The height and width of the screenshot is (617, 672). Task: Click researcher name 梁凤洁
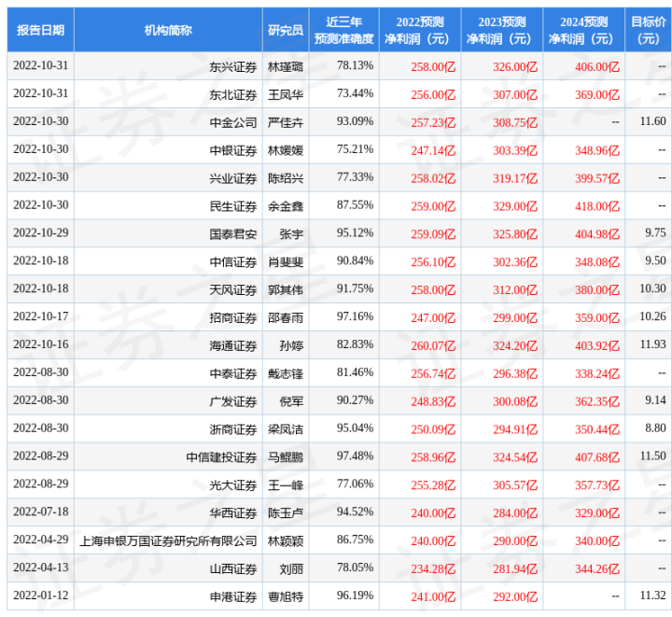(286, 429)
